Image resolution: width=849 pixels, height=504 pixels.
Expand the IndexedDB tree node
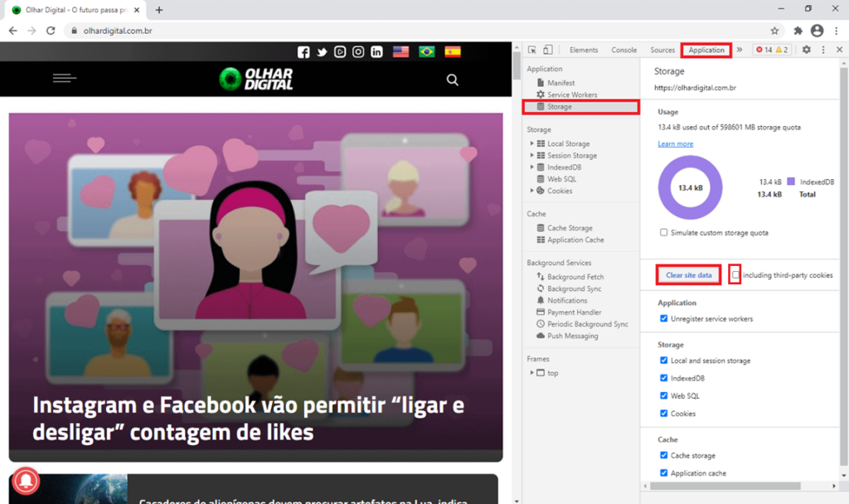pos(532,167)
